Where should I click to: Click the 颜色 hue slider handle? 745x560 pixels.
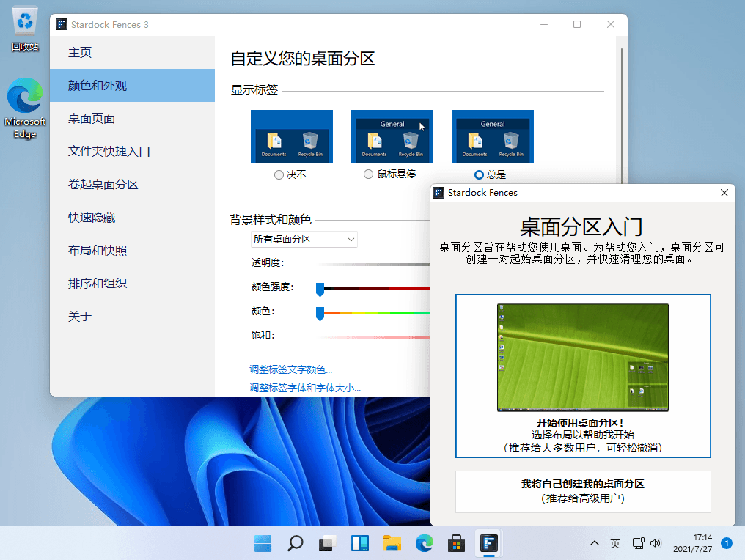click(x=320, y=314)
